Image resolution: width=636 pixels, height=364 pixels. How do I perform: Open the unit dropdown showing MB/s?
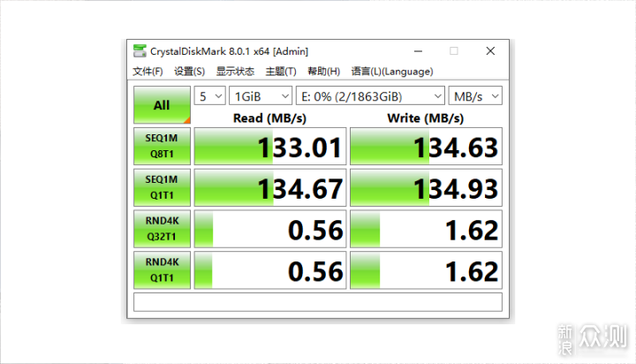(x=475, y=96)
